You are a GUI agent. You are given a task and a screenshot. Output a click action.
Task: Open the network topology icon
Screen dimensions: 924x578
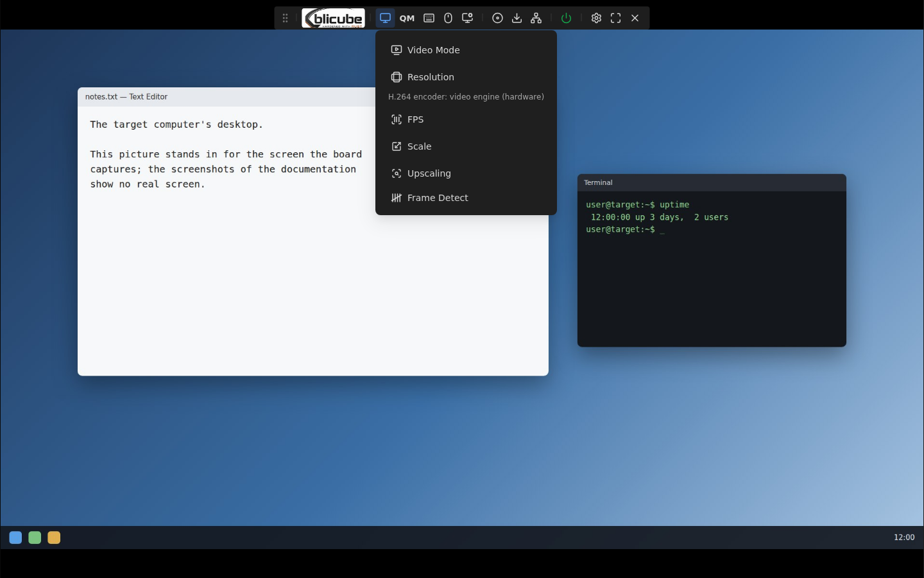pos(536,18)
